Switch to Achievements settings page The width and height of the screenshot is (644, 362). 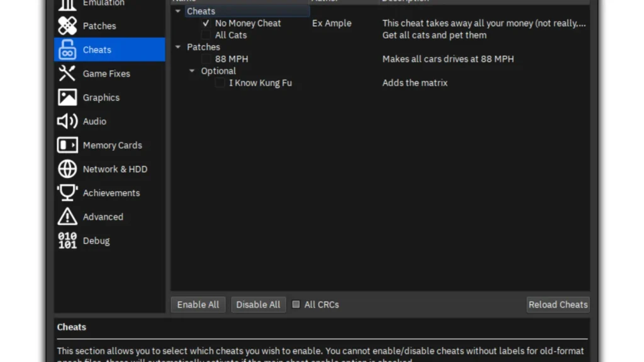click(x=109, y=192)
